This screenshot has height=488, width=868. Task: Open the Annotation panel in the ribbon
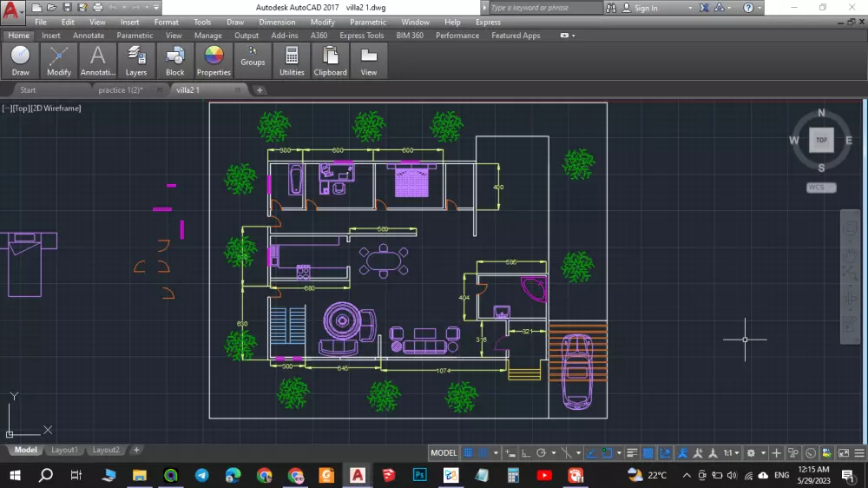(x=97, y=61)
